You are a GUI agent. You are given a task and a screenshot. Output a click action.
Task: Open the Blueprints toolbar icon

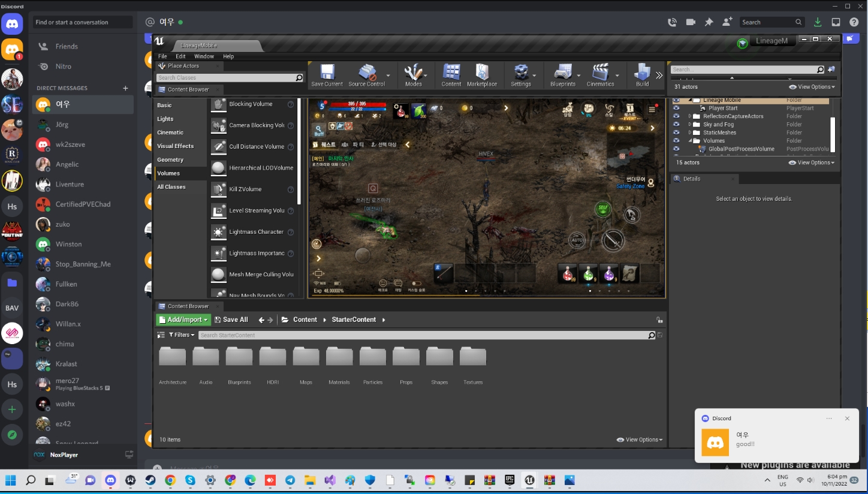pos(563,76)
